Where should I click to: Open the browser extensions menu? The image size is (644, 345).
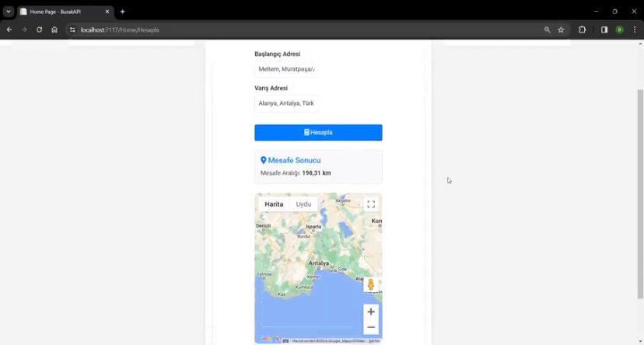(582, 30)
